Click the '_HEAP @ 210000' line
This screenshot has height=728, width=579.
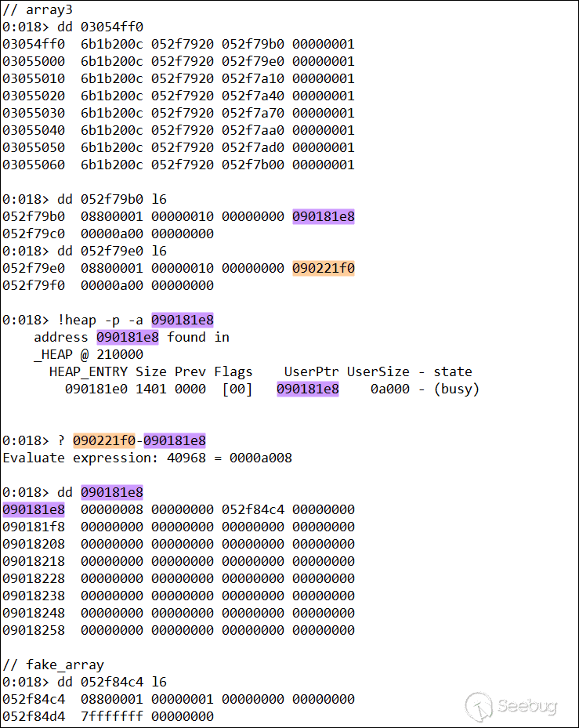tap(89, 354)
